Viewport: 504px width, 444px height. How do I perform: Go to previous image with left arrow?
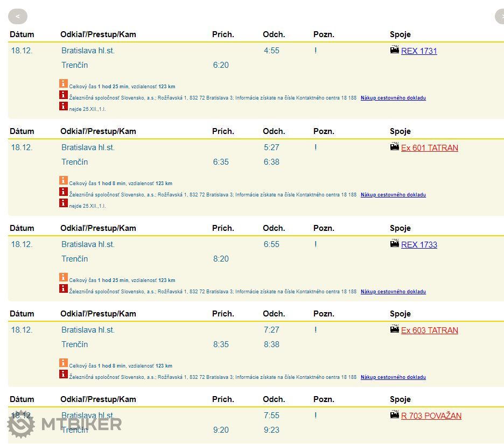pos(18,17)
